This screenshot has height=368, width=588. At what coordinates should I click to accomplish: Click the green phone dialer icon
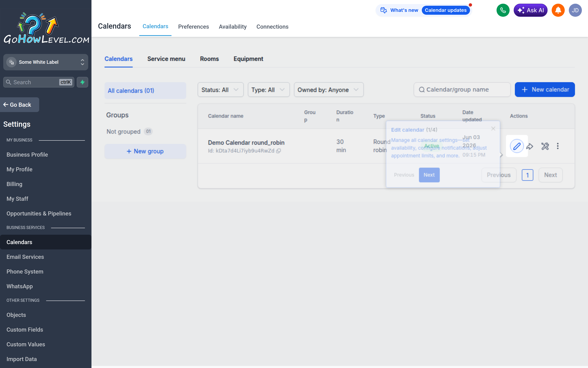tap(503, 10)
